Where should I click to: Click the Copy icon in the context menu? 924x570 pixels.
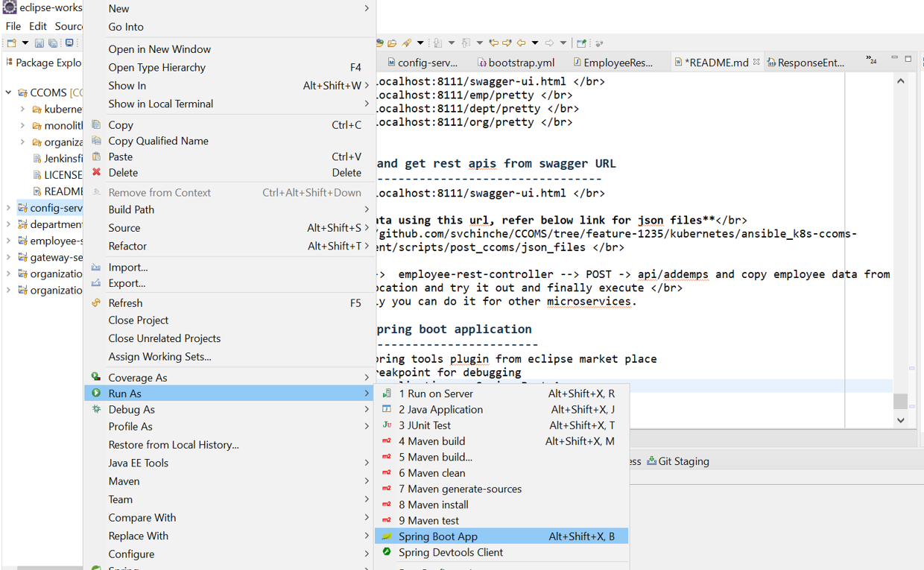pyautogui.click(x=96, y=124)
